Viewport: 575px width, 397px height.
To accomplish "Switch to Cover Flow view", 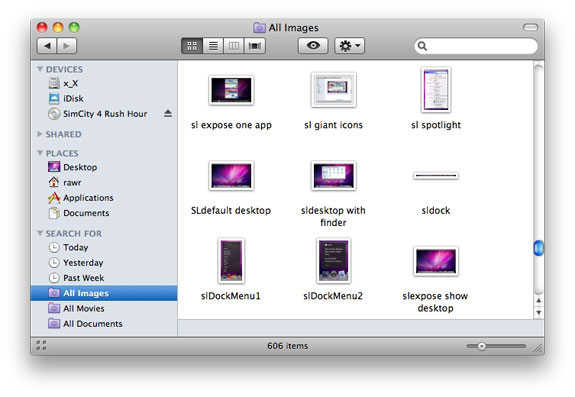I will 255,46.
